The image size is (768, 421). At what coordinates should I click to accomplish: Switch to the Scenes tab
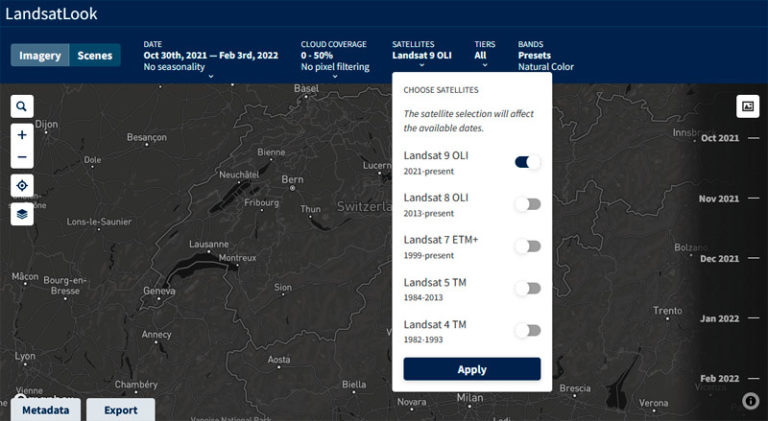[95, 55]
